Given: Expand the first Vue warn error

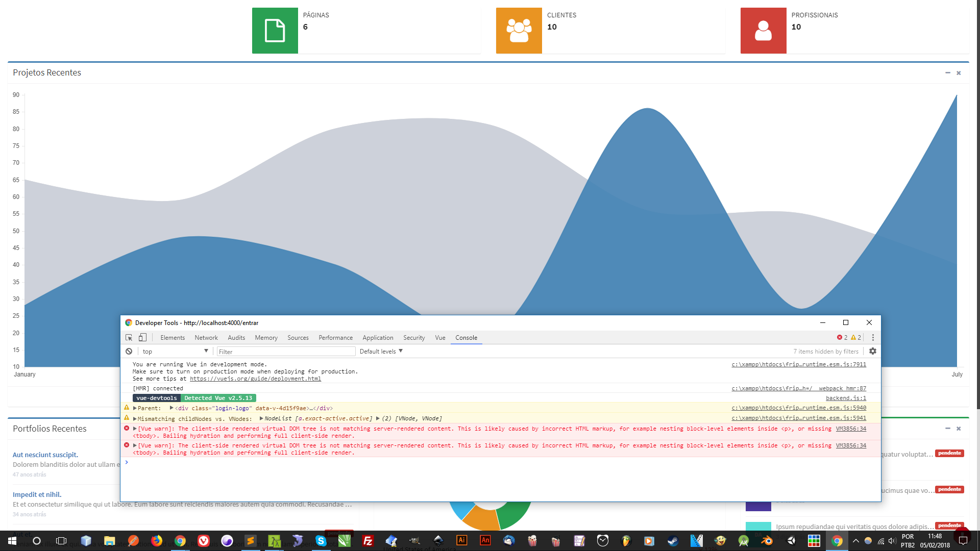Looking at the screenshot, I should coord(135,429).
